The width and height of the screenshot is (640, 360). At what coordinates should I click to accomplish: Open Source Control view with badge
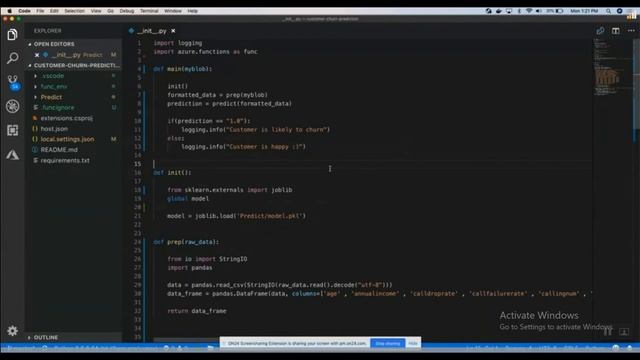[x=13, y=82]
